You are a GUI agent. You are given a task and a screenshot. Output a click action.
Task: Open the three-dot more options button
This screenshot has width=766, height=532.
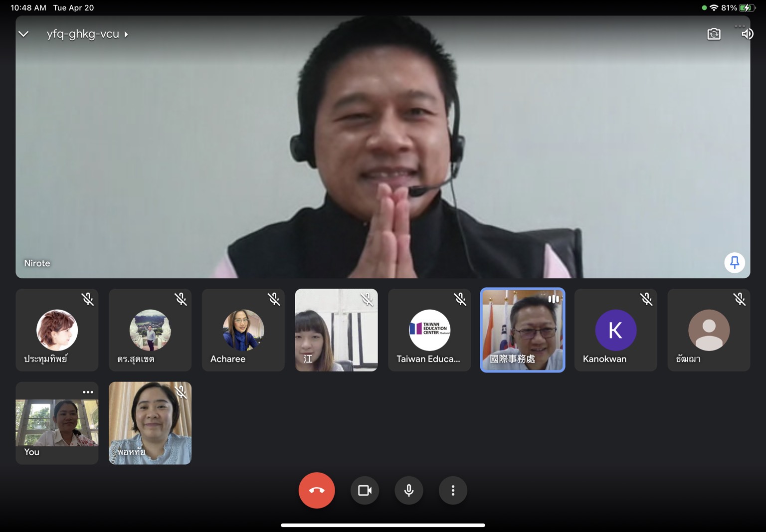coord(452,491)
